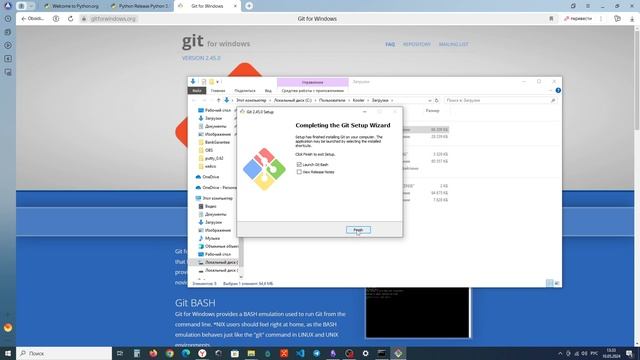
Task: Click the Explorer help question mark icon
Action: coord(558,91)
